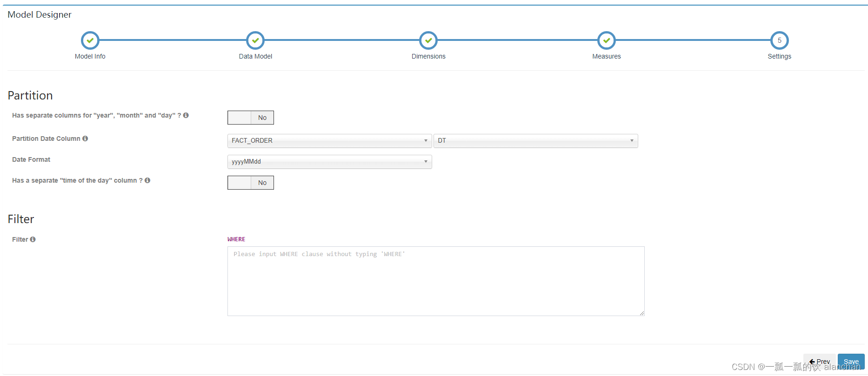Click the Dimensions step checkmark circle

tap(428, 40)
